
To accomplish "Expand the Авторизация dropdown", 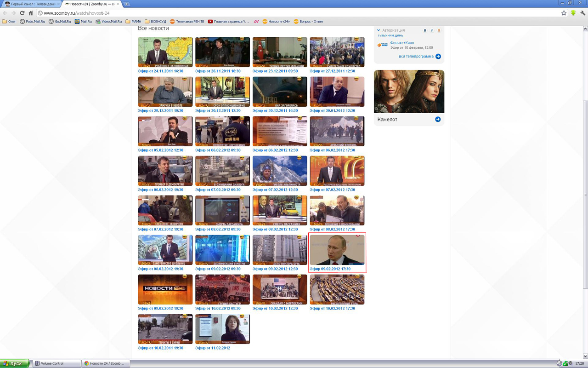I will (379, 30).
